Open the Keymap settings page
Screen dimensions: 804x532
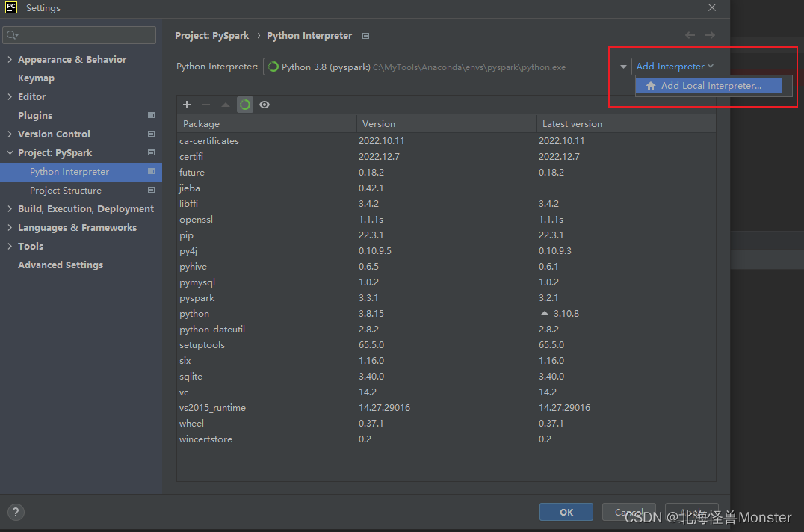point(36,78)
